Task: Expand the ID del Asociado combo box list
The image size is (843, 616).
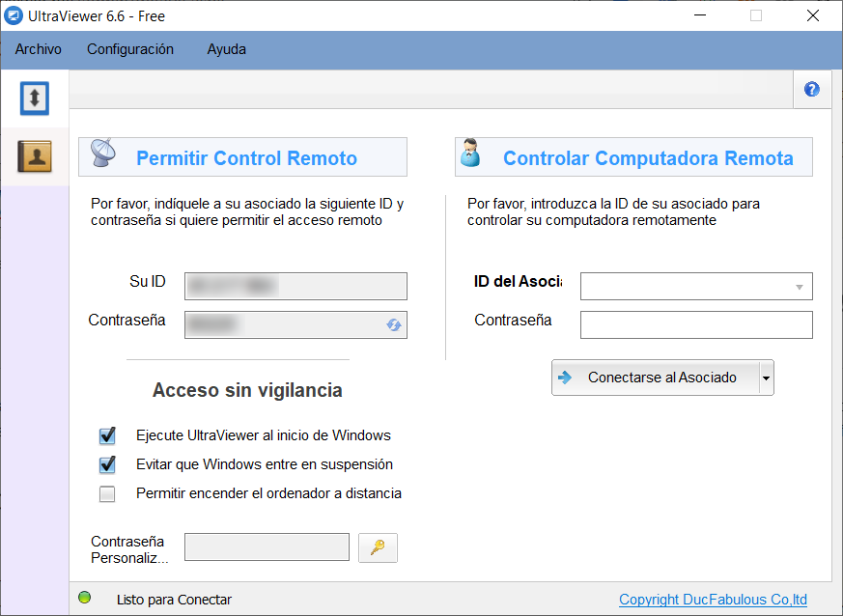Action: point(800,287)
